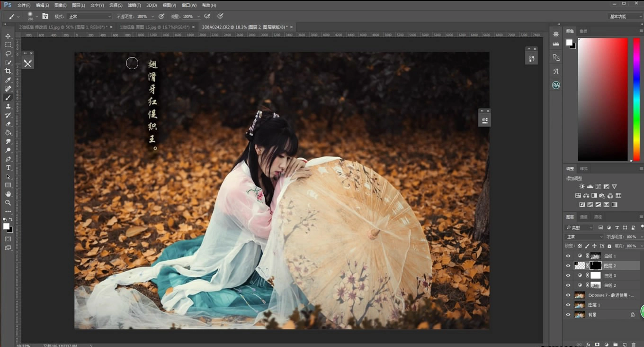The width and height of the screenshot is (644, 347).
Task: Select the Pen tool
Action: pyautogui.click(x=8, y=159)
